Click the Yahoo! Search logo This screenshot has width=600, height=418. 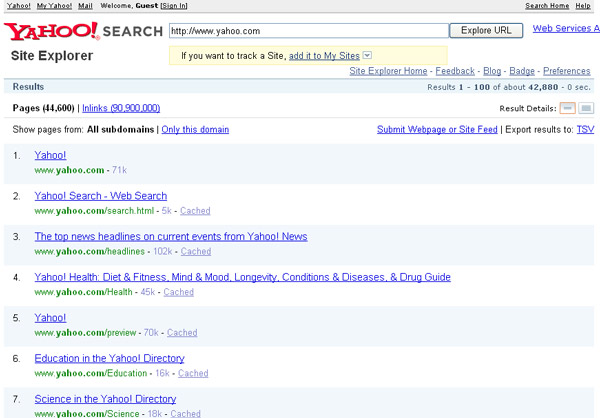[x=83, y=31]
